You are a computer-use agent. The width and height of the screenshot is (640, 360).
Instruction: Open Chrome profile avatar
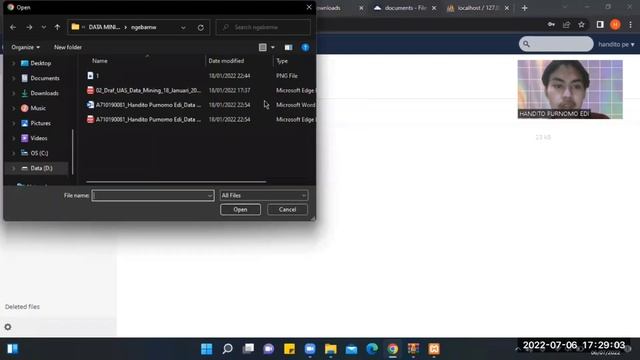pos(615,25)
